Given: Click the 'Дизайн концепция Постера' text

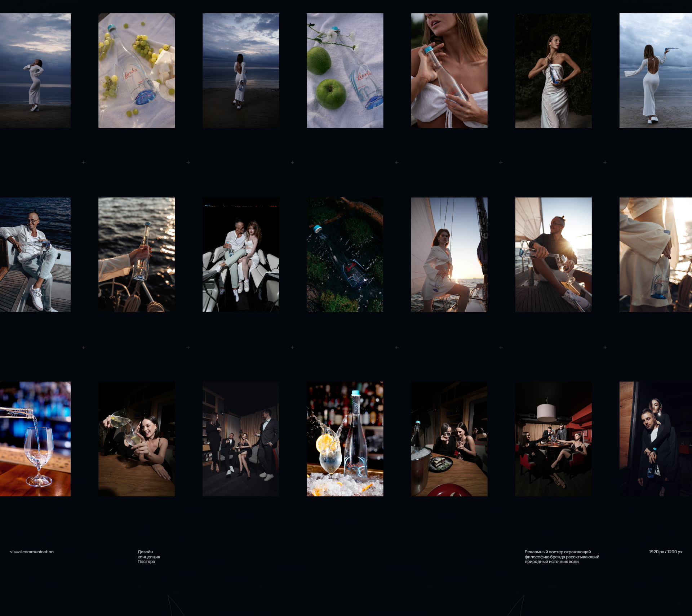Looking at the screenshot, I should tap(148, 557).
